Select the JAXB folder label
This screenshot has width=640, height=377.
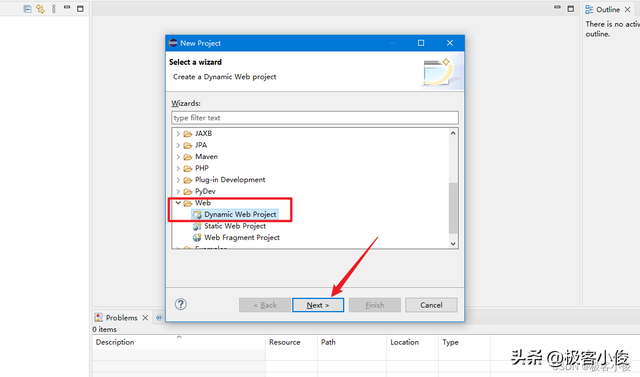(x=203, y=133)
